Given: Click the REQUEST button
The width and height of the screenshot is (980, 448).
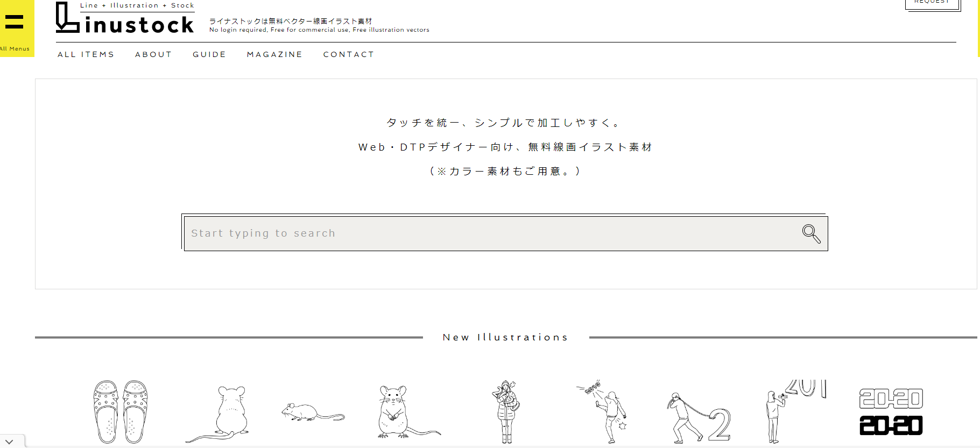Looking at the screenshot, I should pos(932,3).
